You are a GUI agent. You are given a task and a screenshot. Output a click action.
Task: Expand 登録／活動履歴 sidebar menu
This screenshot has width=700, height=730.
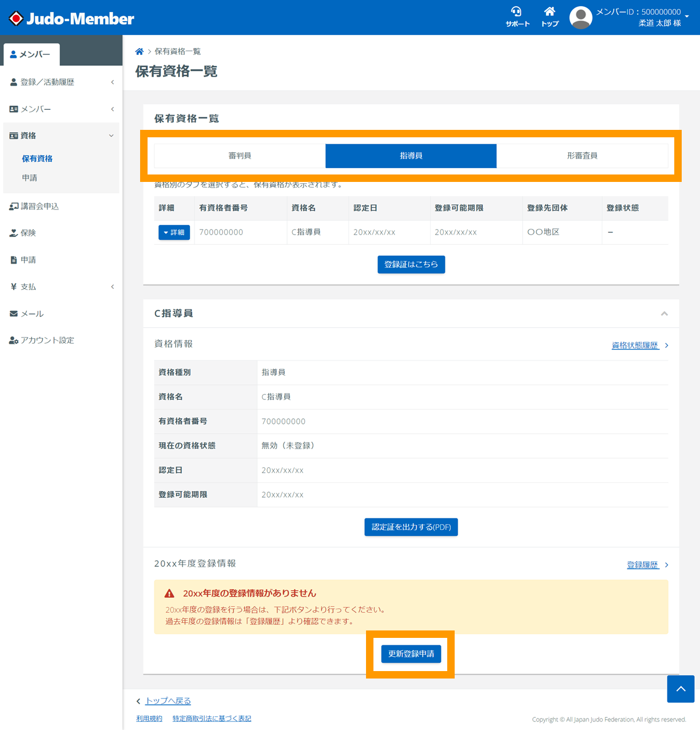(61, 82)
